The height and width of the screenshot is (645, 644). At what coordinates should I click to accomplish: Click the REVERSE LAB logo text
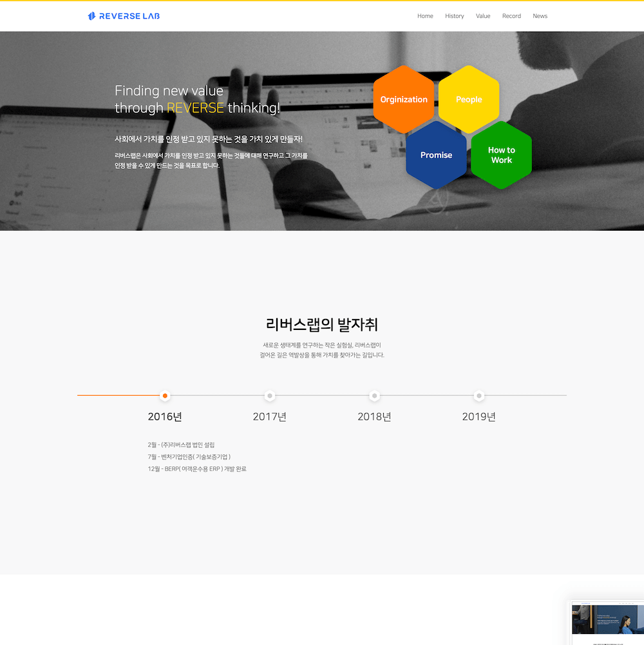[129, 16]
